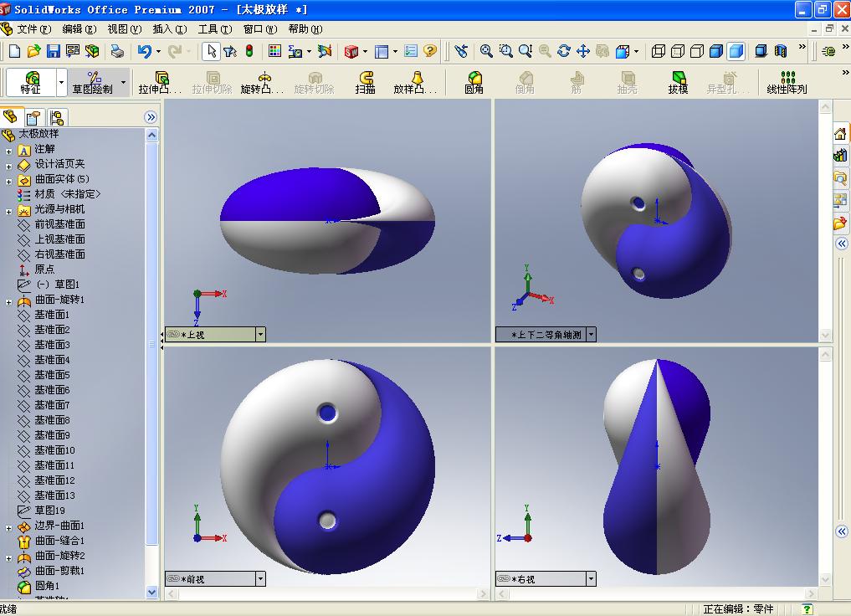Click the 草图绘制 (Sketch) toolbar button
This screenshot has height=616, width=851.
coord(93,83)
